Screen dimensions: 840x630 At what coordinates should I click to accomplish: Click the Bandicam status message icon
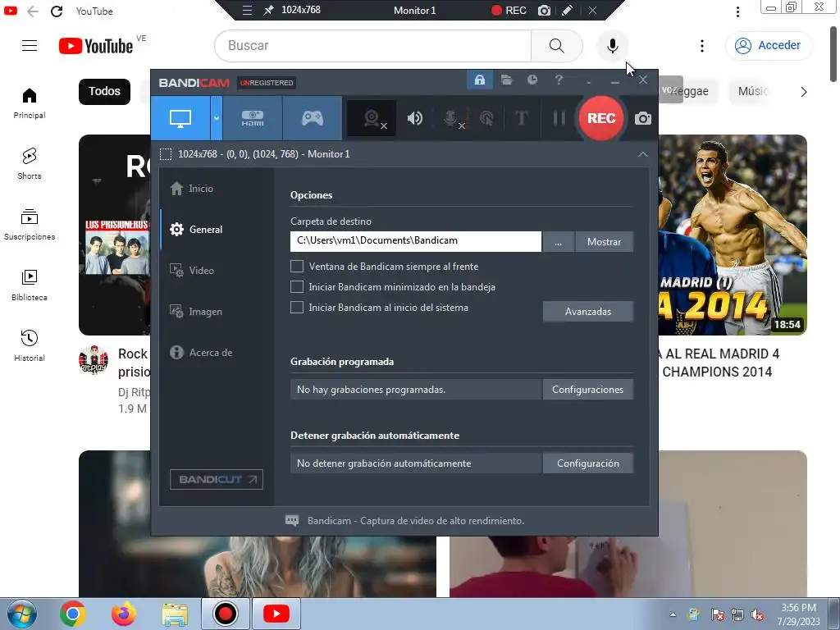(292, 521)
